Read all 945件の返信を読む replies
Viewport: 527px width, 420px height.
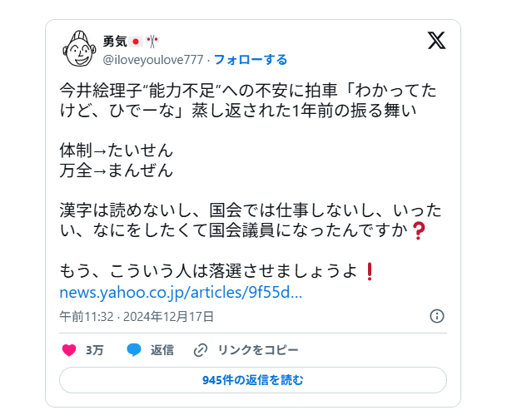pos(253,380)
